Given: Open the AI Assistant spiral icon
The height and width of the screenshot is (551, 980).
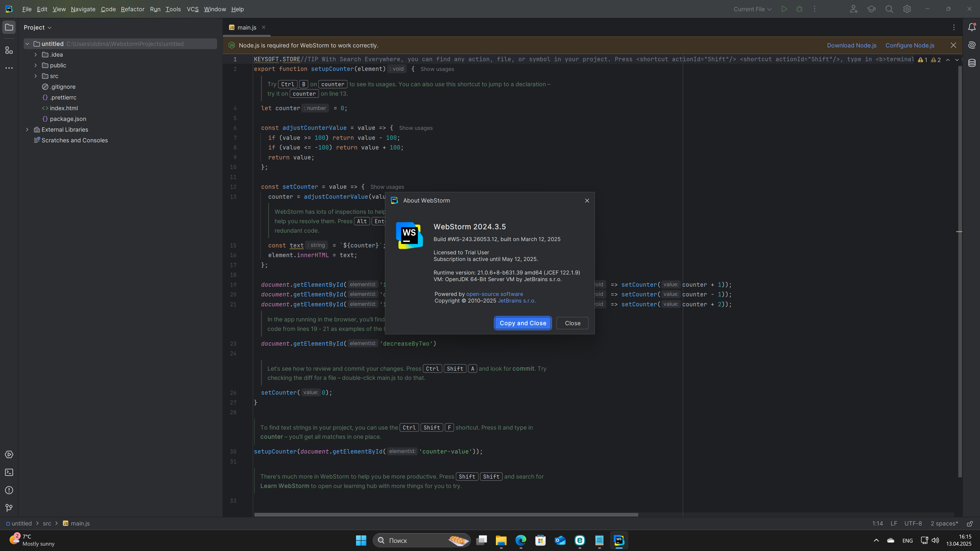Looking at the screenshot, I should tap(972, 45).
